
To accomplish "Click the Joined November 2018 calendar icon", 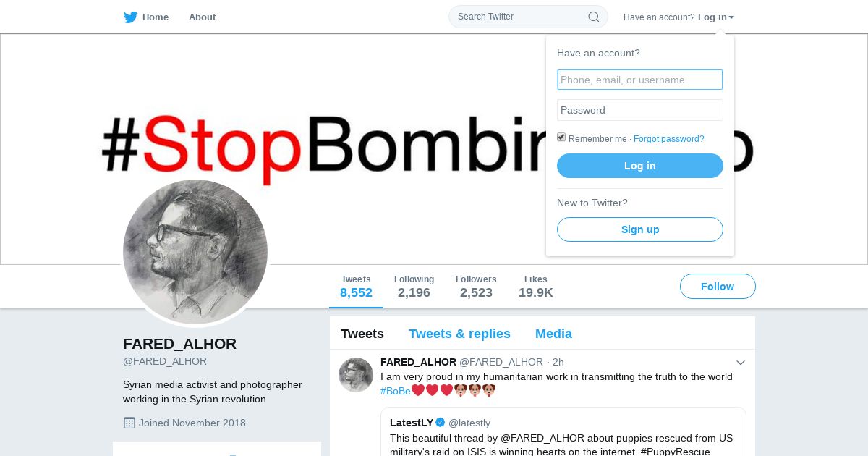I will point(129,423).
